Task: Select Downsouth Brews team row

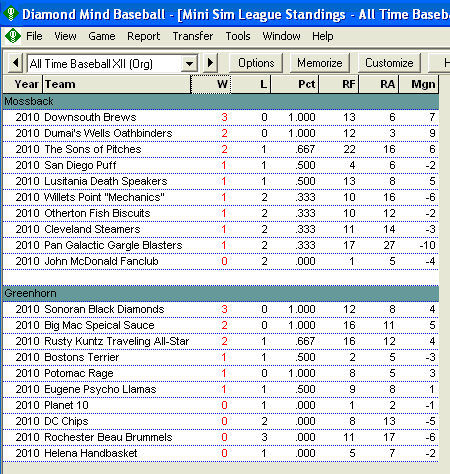Action: click(x=221, y=117)
